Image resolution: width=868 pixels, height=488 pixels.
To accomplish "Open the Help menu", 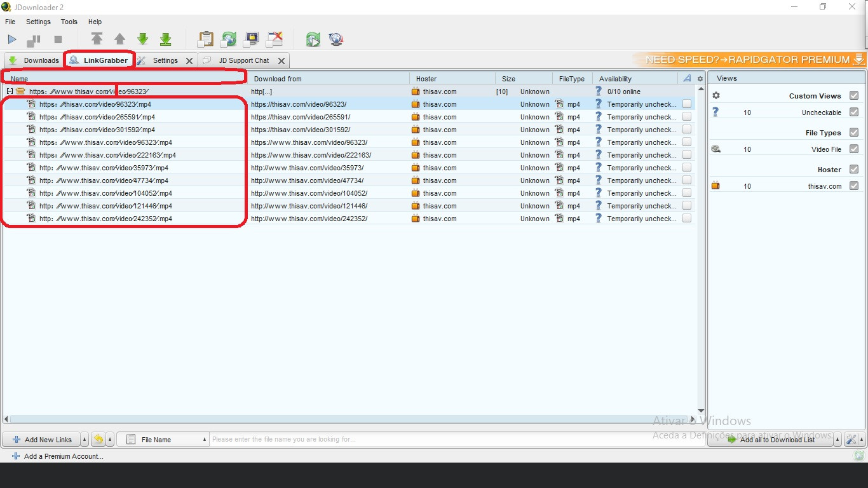I will click(x=95, y=22).
